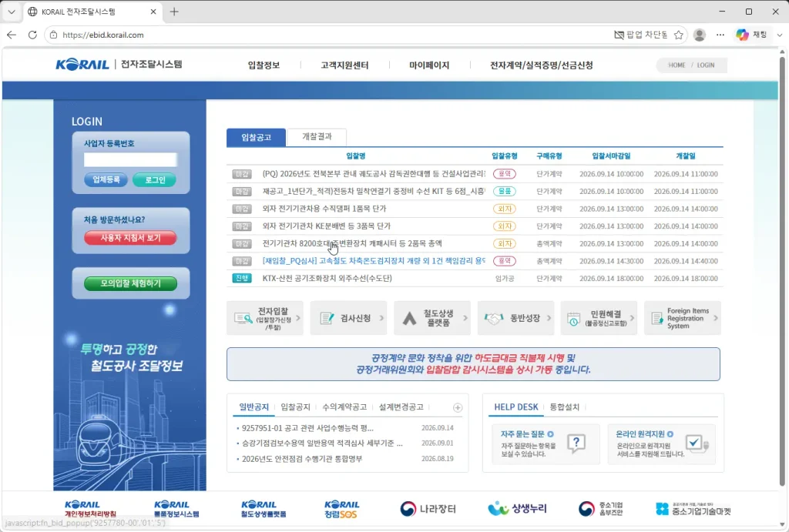The height and width of the screenshot is (532, 789).
Task: Click the 검사신청 shortcut icon
Action: tap(327, 318)
